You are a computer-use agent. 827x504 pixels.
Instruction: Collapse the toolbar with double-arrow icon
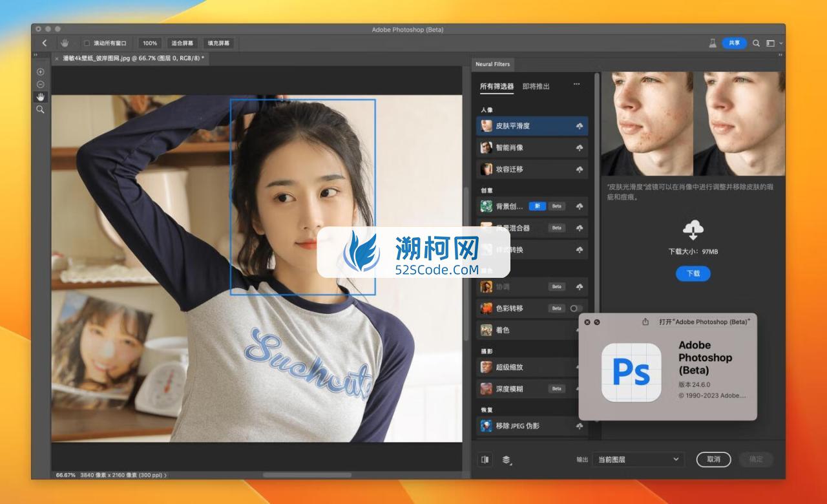[36, 56]
